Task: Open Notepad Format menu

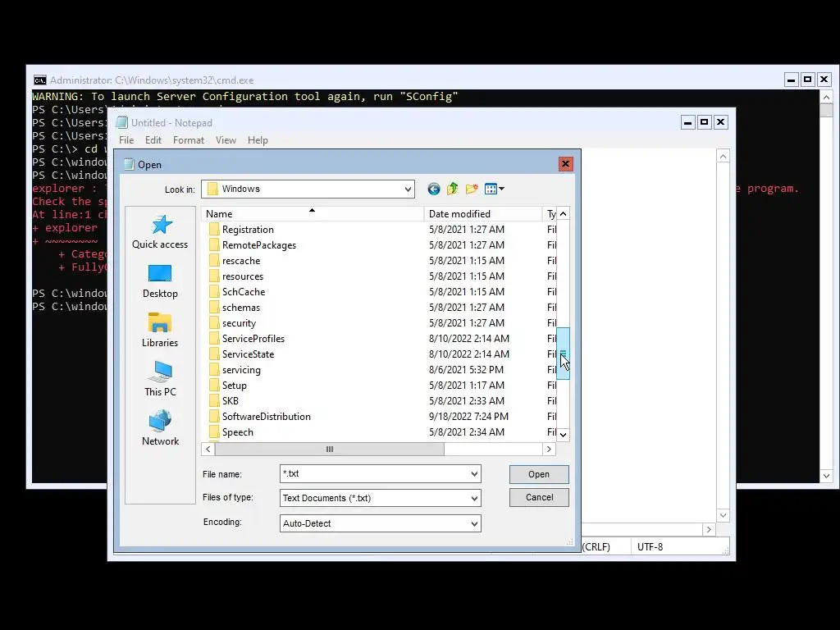Action: click(x=189, y=139)
